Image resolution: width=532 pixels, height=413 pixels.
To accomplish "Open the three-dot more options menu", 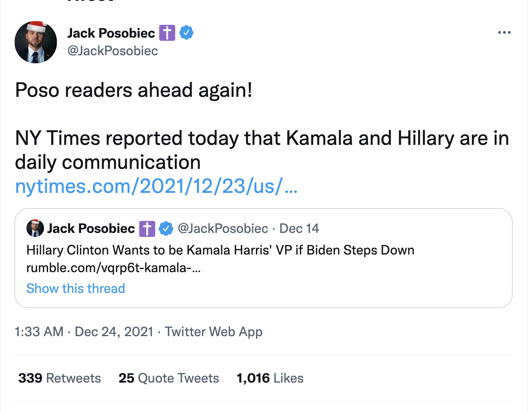I will [x=504, y=32].
